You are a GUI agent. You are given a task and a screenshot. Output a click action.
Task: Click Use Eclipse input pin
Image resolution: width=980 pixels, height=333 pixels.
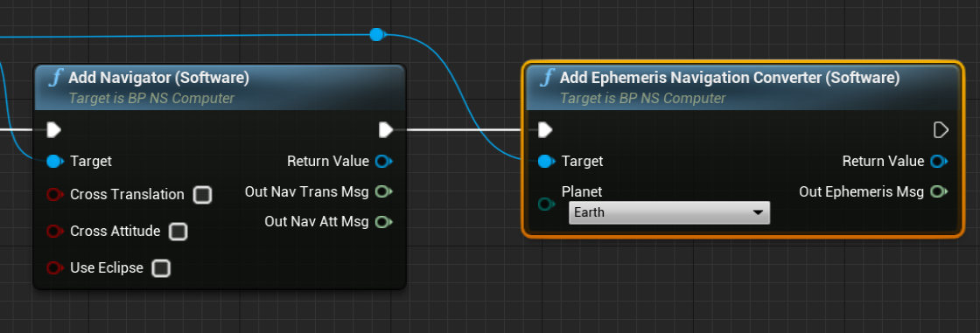(x=54, y=268)
